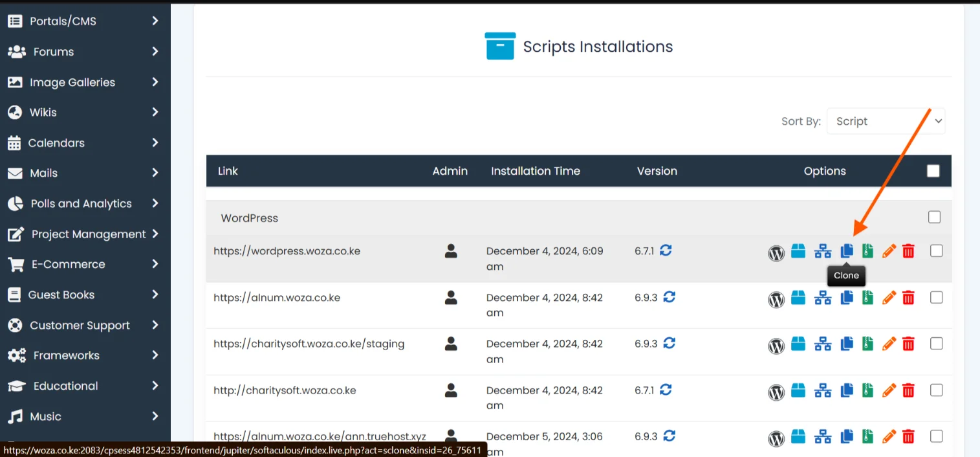Create a staging copy of alnum.woza.co.ke

pos(822,297)
